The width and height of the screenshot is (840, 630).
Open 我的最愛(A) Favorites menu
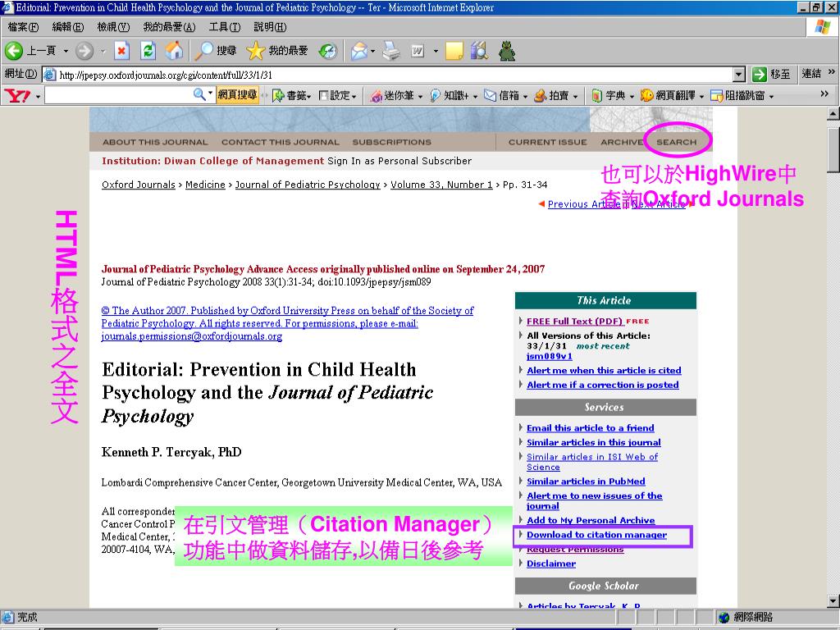click(x=169, y=27)
